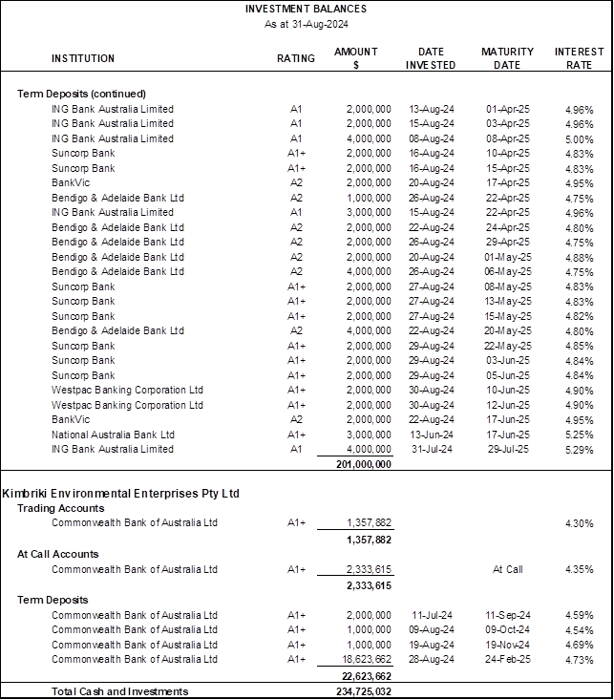
Task: Select date invested 11-Jul-24
Action: coord(432,615)
